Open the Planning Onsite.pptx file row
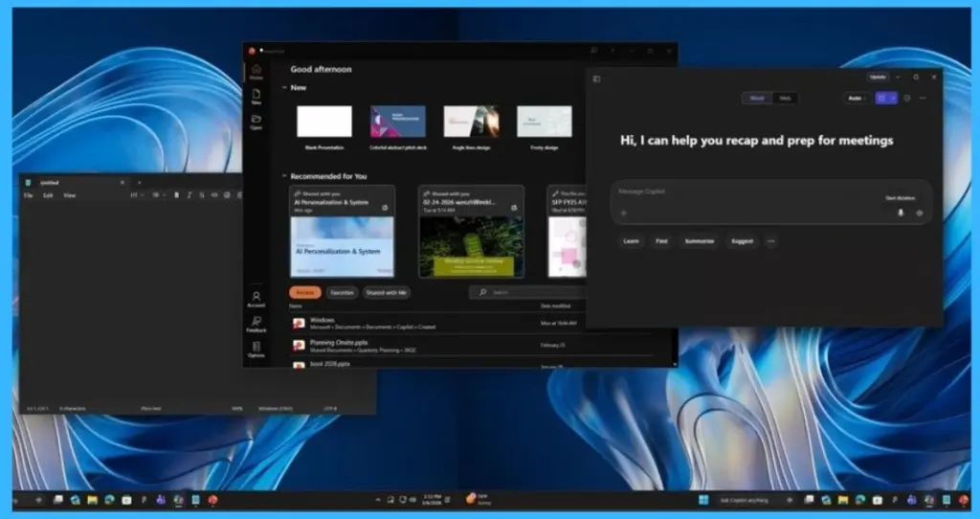The width and height of the screenshot is (980, 519). tap(472, 346)
